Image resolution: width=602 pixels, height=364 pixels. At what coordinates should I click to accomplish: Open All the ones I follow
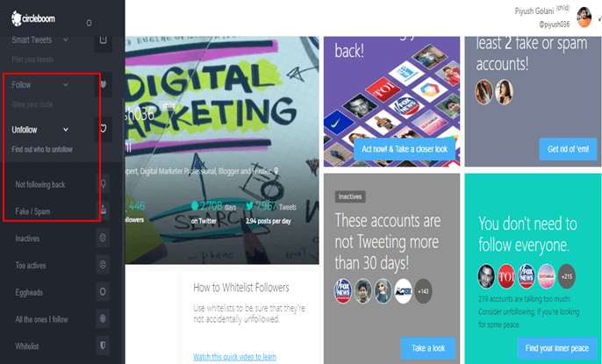42,319
